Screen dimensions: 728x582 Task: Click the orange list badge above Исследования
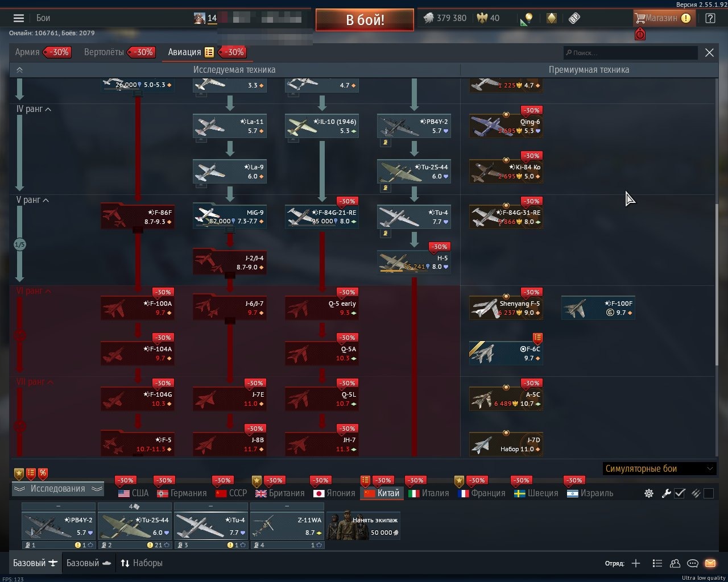(x=31, y=473)
